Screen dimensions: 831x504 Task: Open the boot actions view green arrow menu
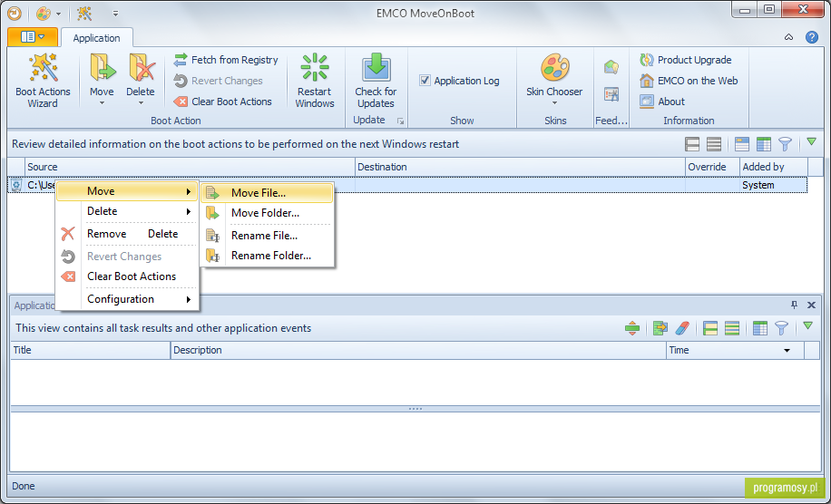click(811, 142)
